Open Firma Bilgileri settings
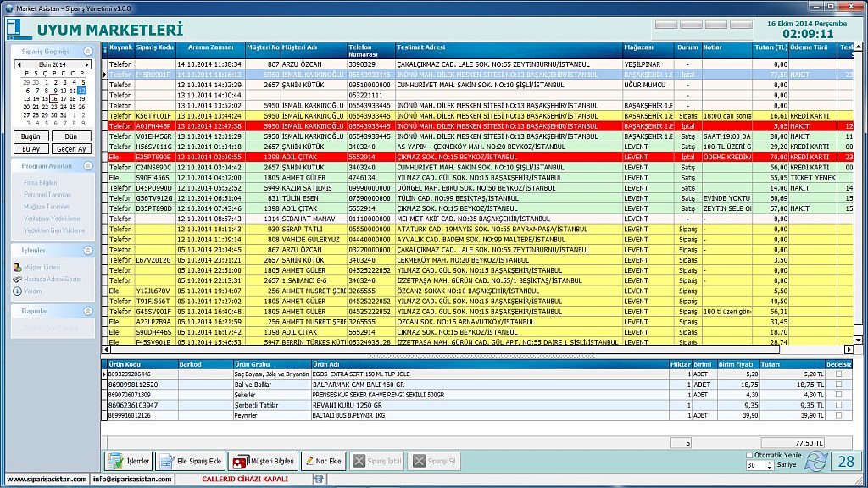 [x=41, y=183]
